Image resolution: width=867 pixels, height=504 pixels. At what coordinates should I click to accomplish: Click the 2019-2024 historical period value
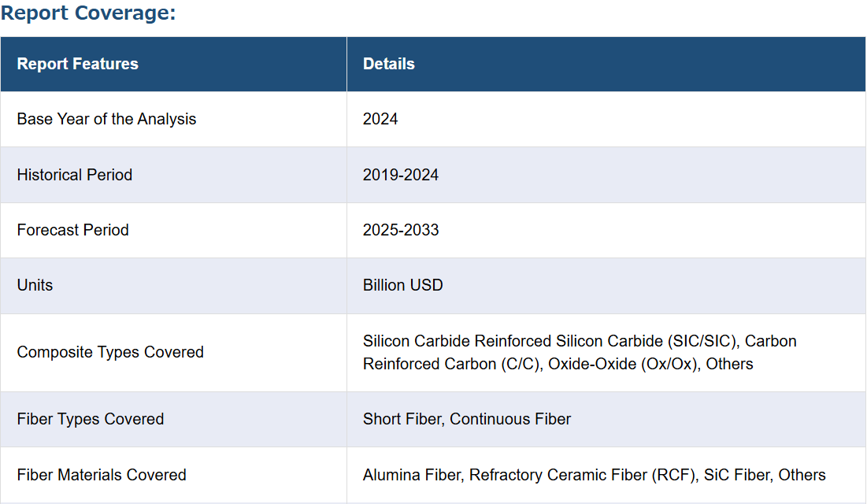pyautogui.click(x=400, y=175)
